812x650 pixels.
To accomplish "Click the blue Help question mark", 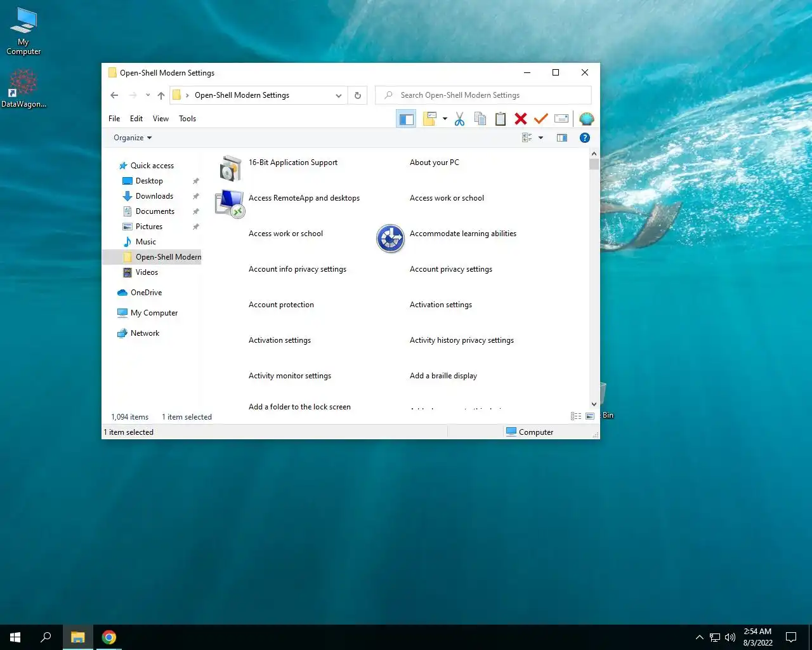I will tap(585, 138).
